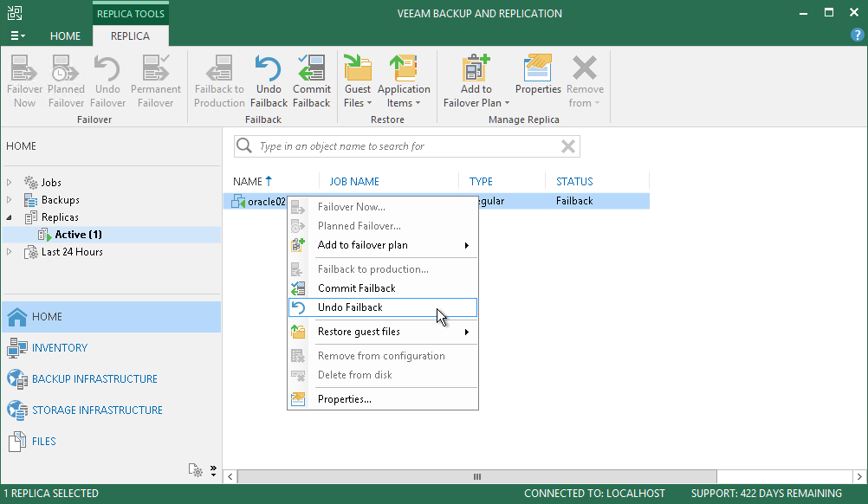The width and height of the screenshot is (868, 504).
Task: Select Last 24 Hours tree item
Action: point(72,252)
